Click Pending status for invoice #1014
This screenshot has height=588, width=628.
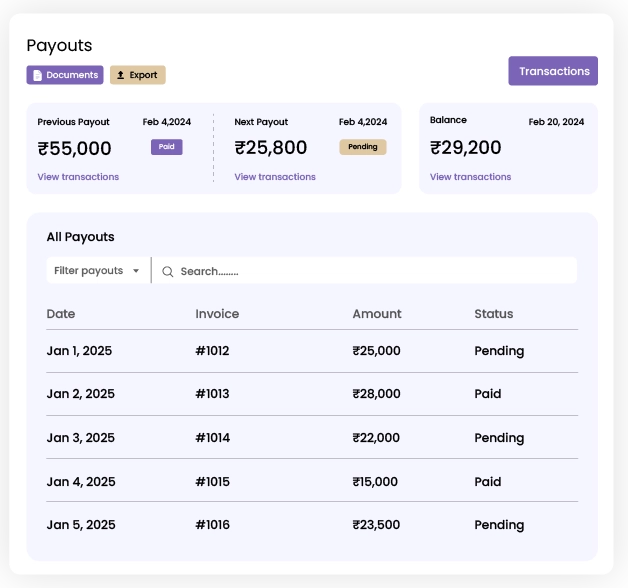[x=499, y=438]
